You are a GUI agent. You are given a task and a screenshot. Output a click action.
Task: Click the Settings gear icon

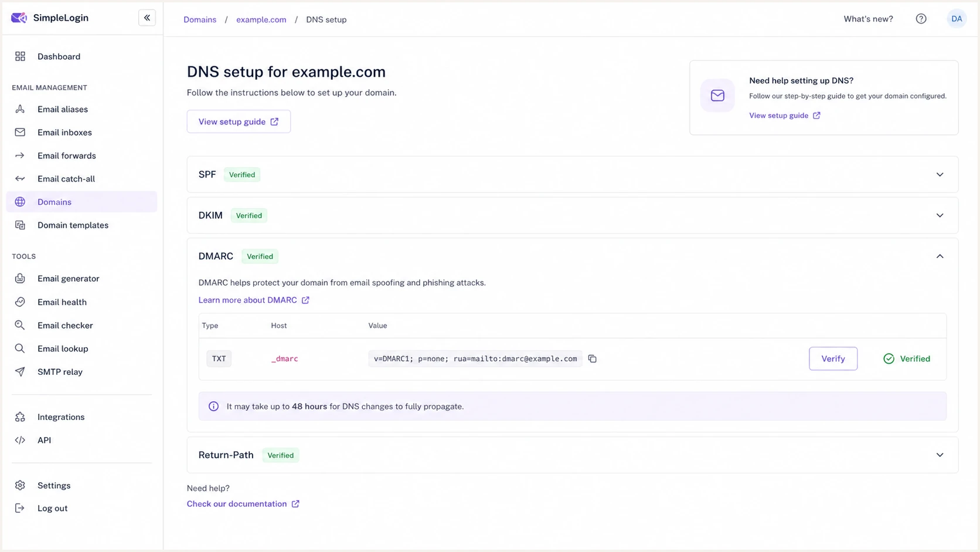coord(20,485)
